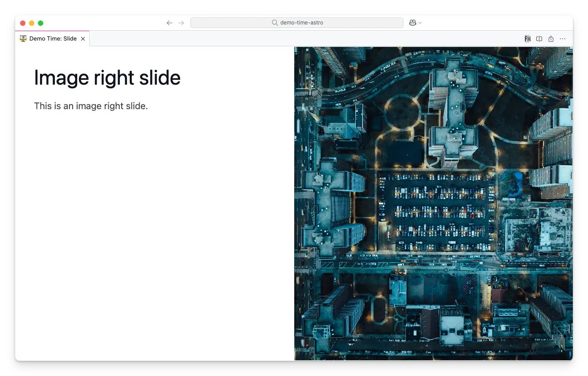Click the back navigation arrow
This screenshot has height=376, width=588.
(x=169, y=23)
